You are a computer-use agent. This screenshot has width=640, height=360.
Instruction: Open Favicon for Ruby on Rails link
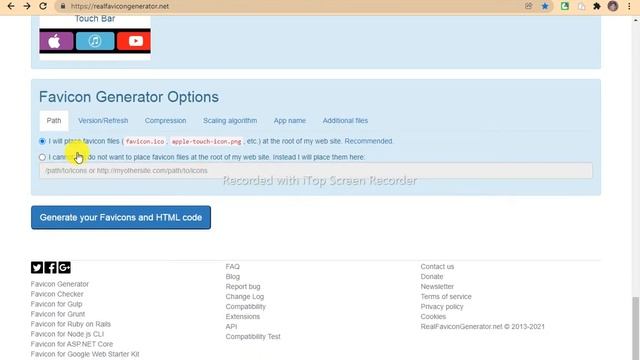(x=71, y=324)
